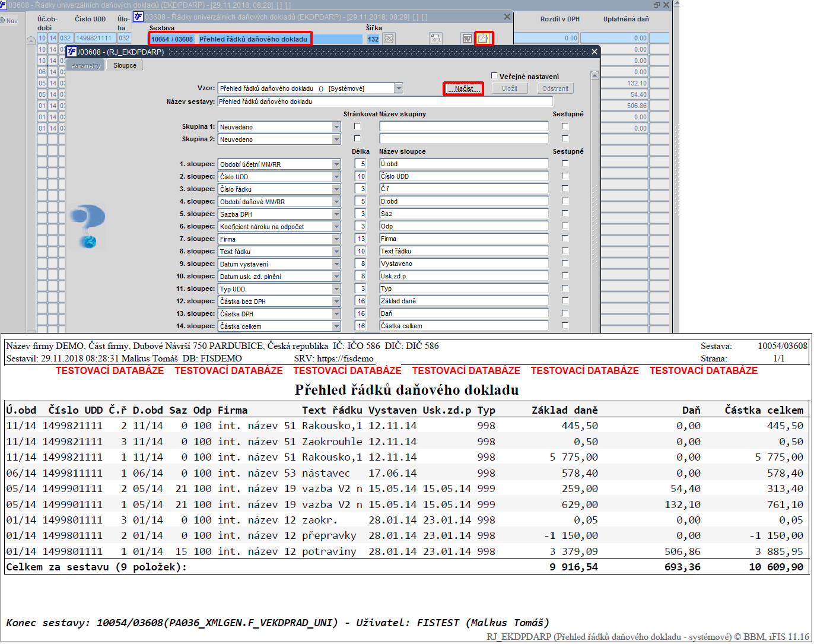
Task: Open the Vzor dropdown
Action: point(399,88)
